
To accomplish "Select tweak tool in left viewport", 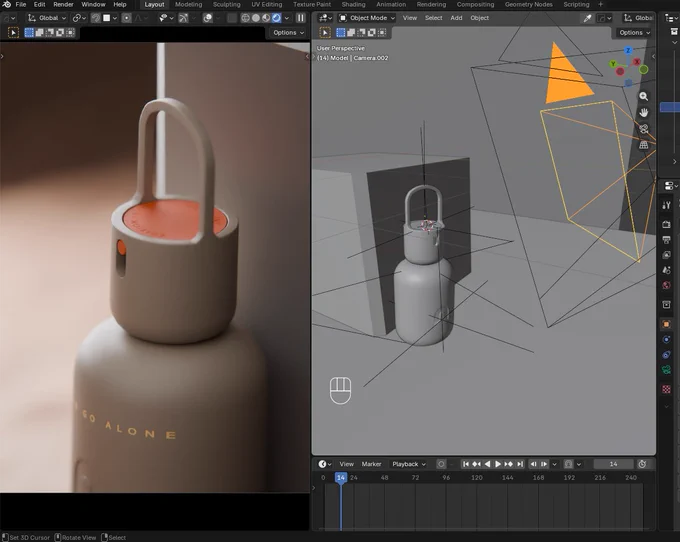I will (x=13, y=33).
